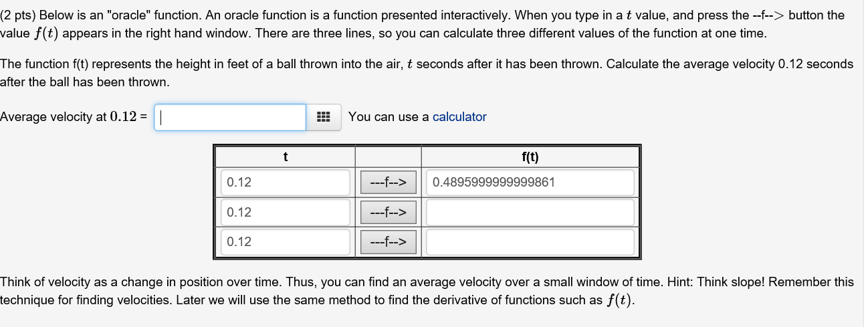Viewport: 868px width, 327px height.
Task: Click the empty third row f(t) field
Action: (x=530, y=241)
